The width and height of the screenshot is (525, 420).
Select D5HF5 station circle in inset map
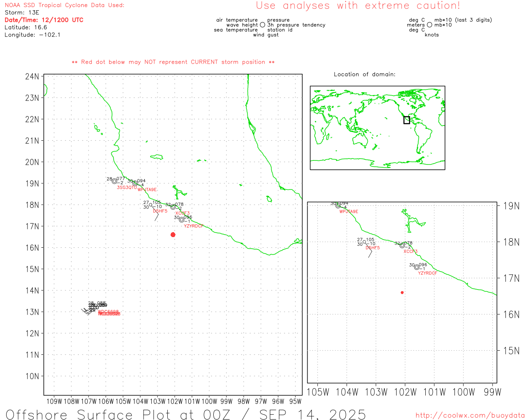[364, 242]
